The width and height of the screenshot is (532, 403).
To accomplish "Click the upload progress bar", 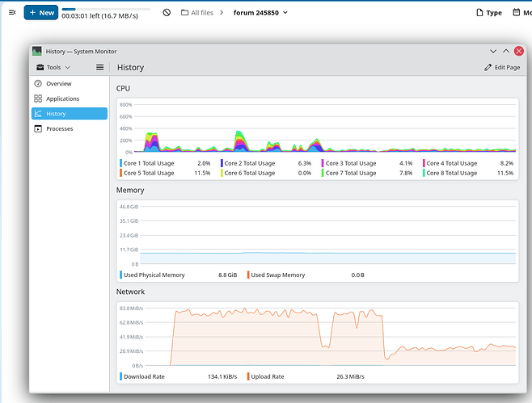I will [106, 9].
